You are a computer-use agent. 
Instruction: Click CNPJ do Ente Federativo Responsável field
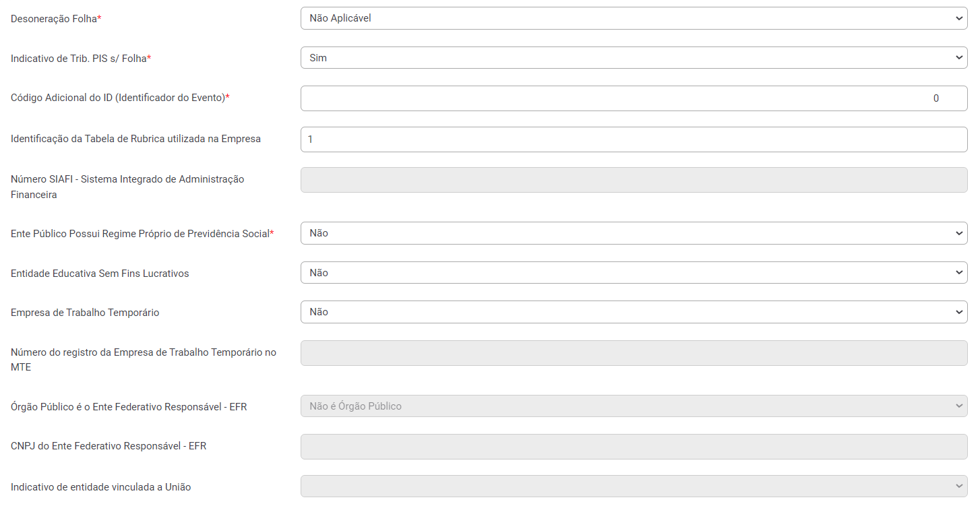tap(634, 447)
